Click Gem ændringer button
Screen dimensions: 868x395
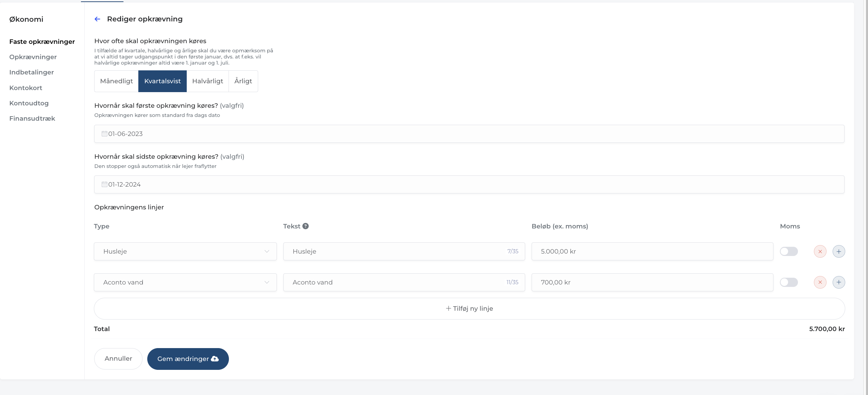pos(188,359)
